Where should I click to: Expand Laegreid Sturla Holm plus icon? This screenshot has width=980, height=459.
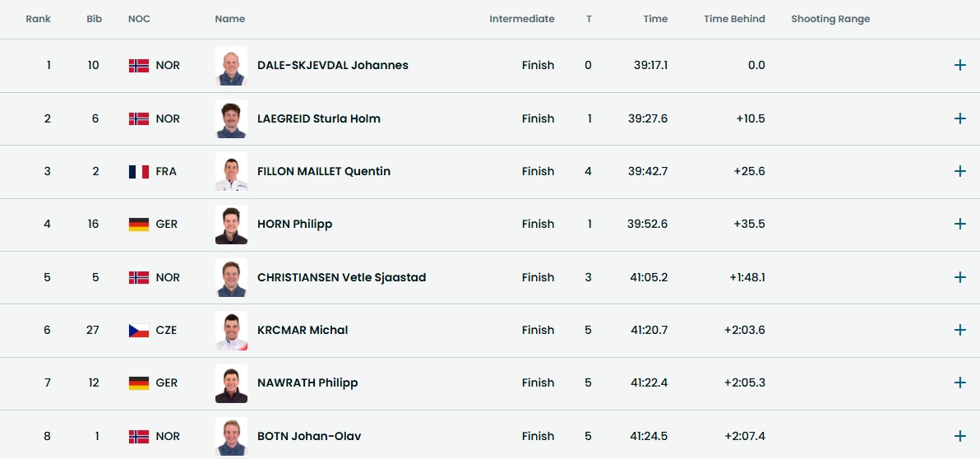(x=959, y=118)
